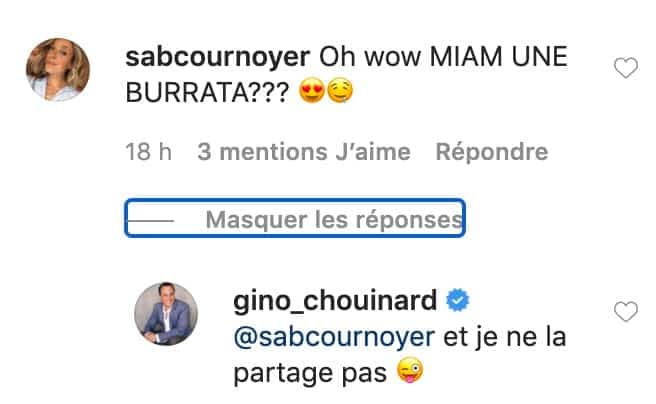This screenshot has width=656, height=404.
Task: Click the word BURRATA??? in the comment
Action: click(207, 92)
